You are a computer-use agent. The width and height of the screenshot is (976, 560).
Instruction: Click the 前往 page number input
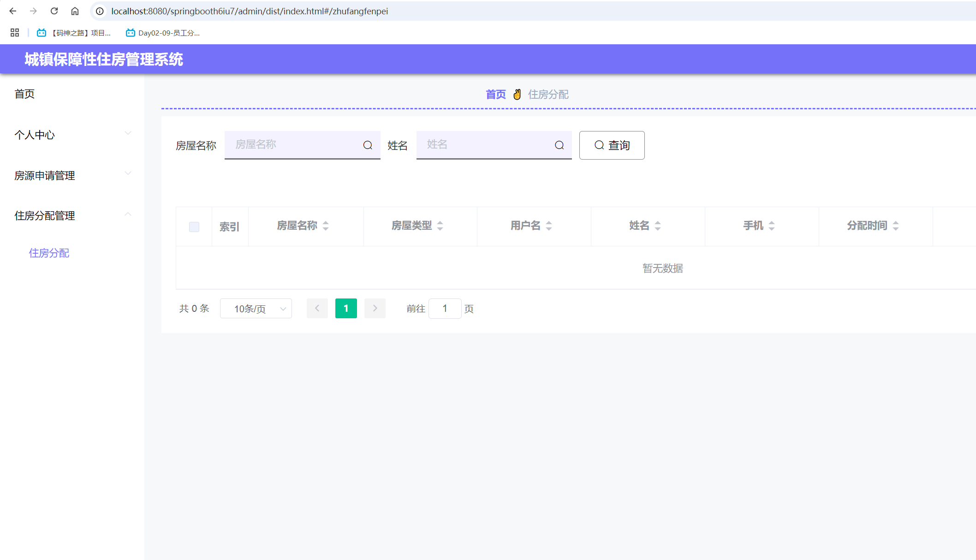coord(445,309)
